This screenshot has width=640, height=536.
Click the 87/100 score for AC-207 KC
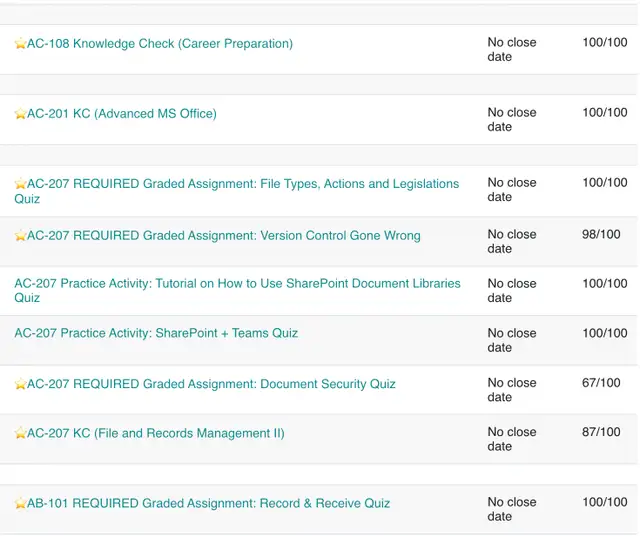601,432
